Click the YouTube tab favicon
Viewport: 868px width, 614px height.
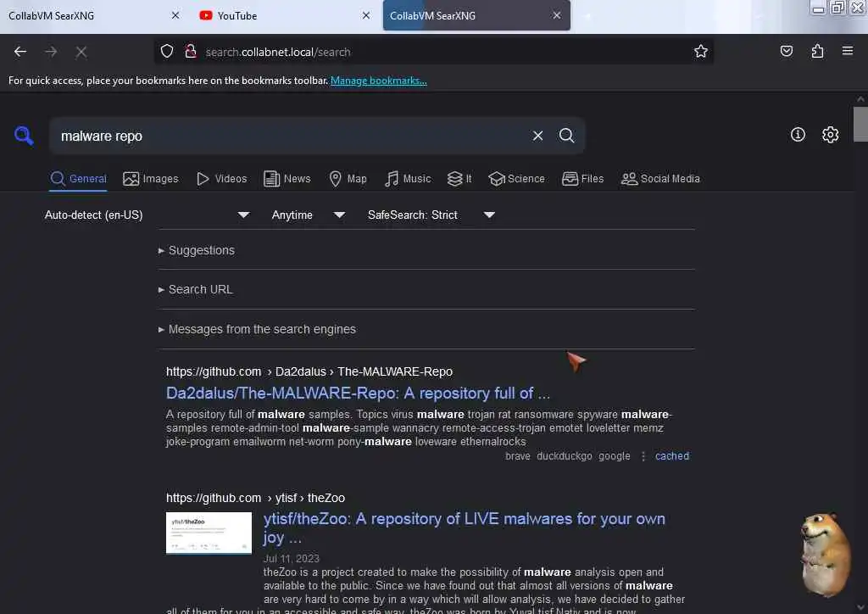pyautogui.click(x=205, y=15)
